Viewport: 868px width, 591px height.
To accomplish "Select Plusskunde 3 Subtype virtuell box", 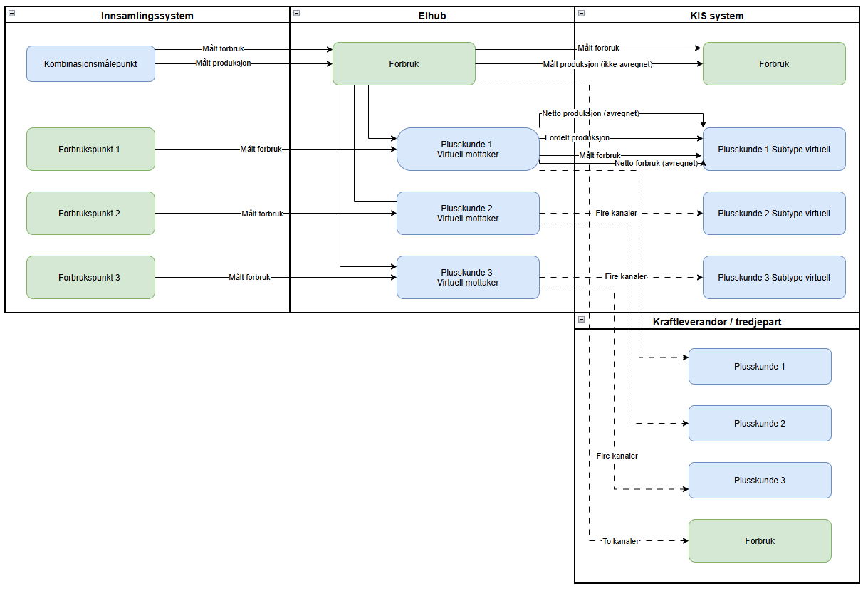I will click(774, 278).
